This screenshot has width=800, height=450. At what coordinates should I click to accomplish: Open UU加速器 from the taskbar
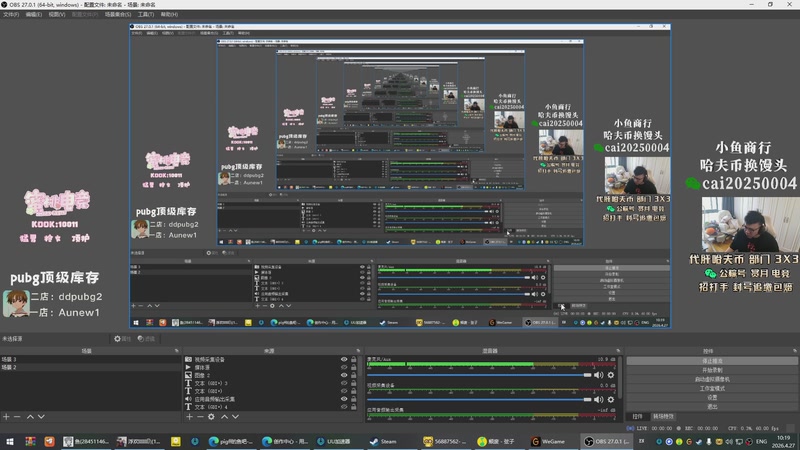point(335,441)
